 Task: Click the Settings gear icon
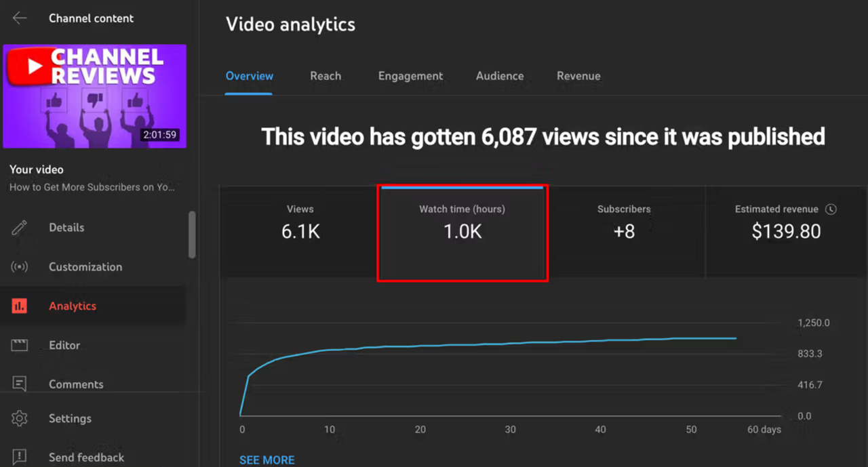pyautogui.click(x=20, y=419)
